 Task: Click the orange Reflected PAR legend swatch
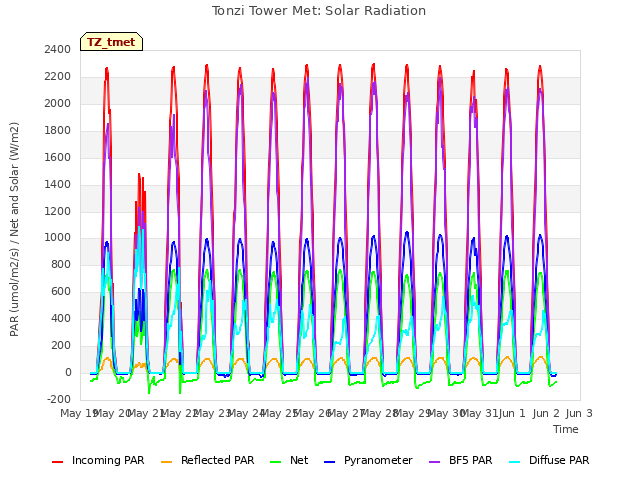click(167, 462)
